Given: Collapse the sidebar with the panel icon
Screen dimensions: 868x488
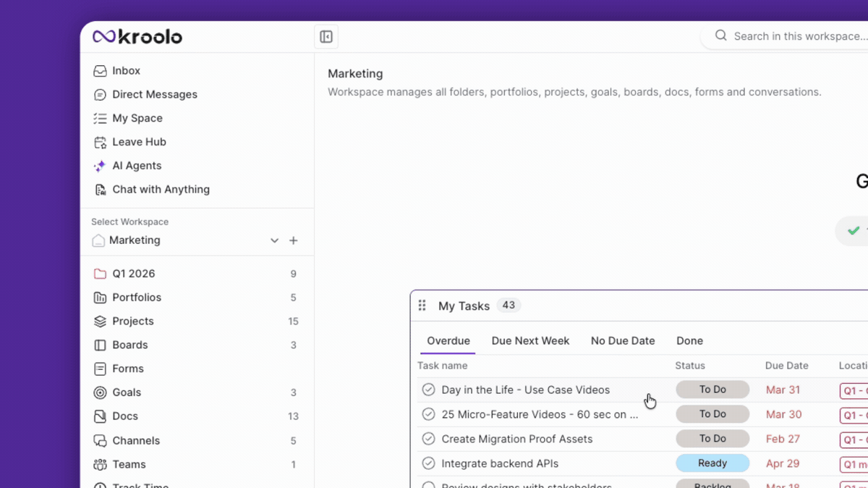Looking at the screenshot, I should pyautogui.click(x=326, y=37).
